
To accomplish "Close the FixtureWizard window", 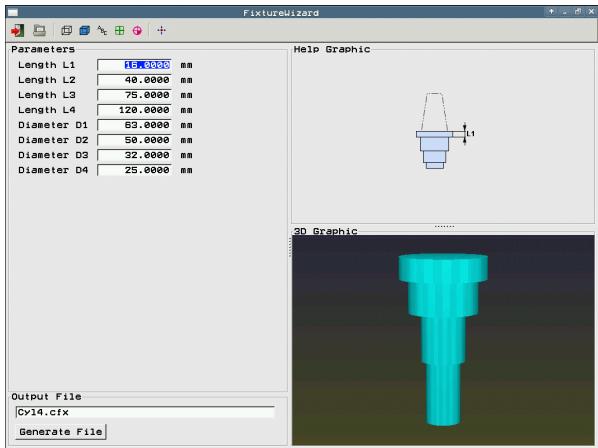I will [591, 12].
